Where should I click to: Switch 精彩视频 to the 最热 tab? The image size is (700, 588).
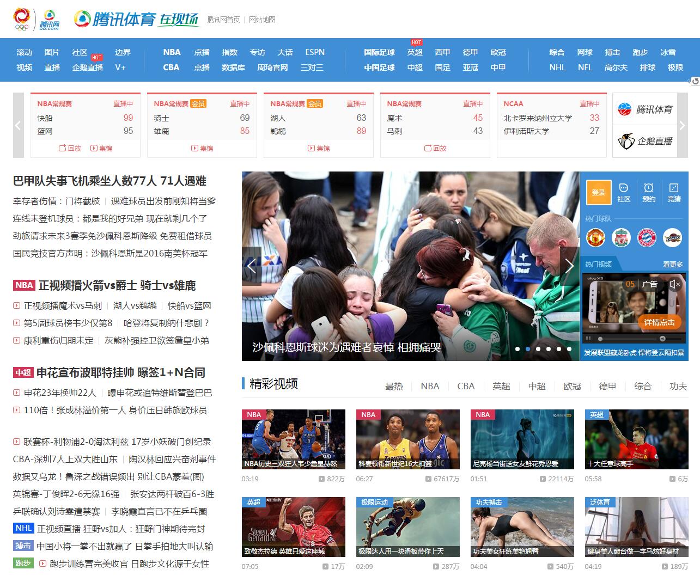pyautogui.click(x=394, y=386)
